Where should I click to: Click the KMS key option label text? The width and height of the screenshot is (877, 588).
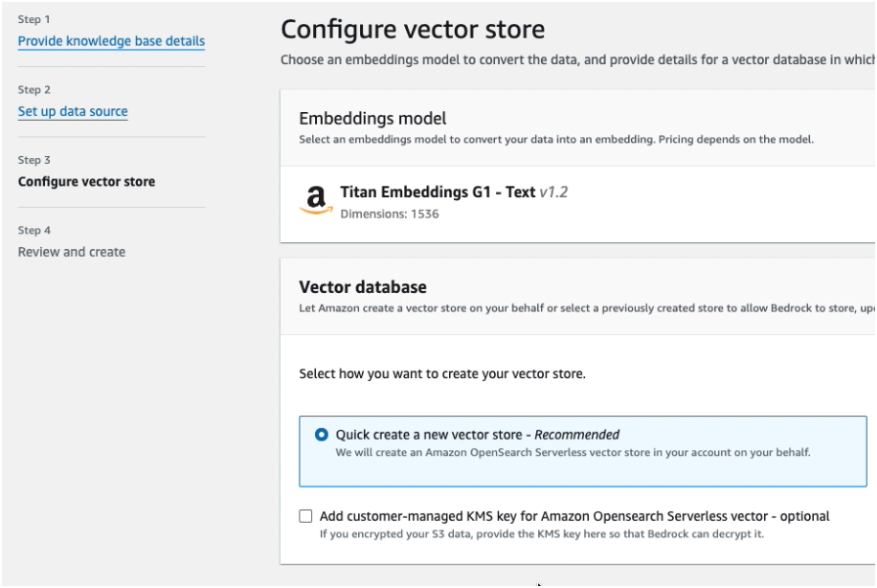tap(574, 516)
